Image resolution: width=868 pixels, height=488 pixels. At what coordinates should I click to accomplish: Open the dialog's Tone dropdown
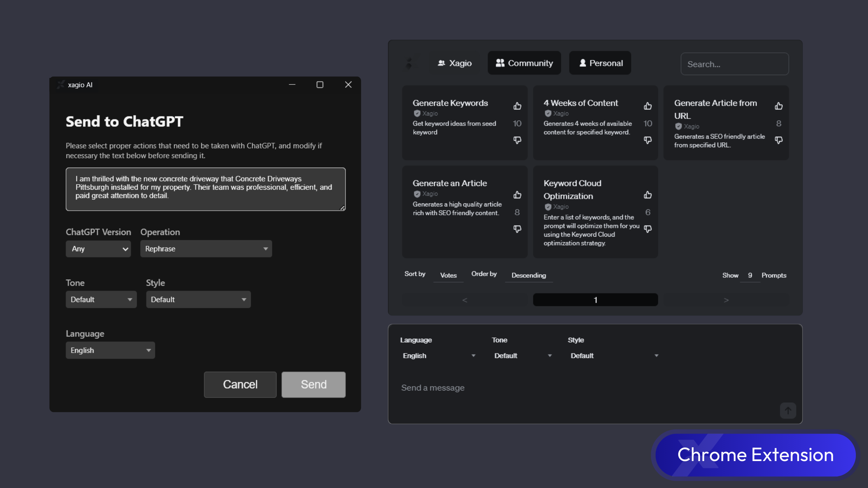pyautogui.click(x=101, y=299)
